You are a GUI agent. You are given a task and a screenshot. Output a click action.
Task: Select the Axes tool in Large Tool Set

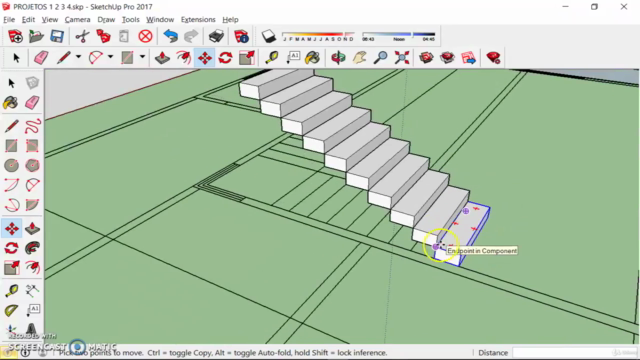coord(11,329)
